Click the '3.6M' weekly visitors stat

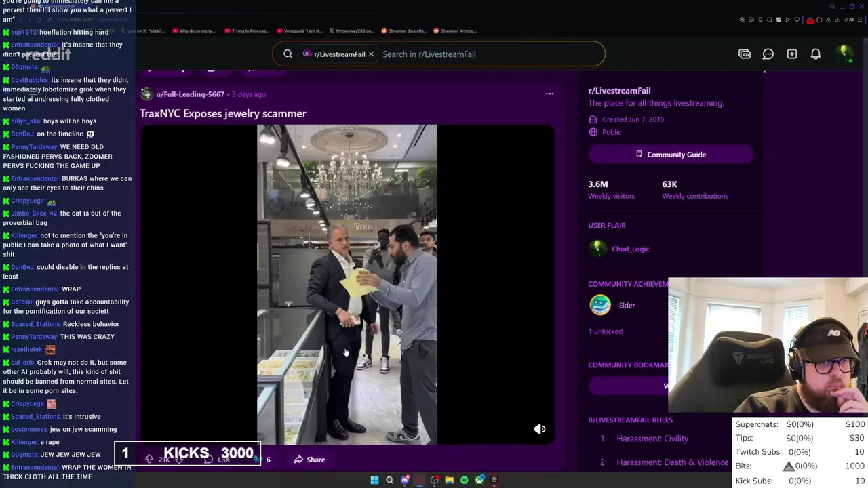[598, 184]
